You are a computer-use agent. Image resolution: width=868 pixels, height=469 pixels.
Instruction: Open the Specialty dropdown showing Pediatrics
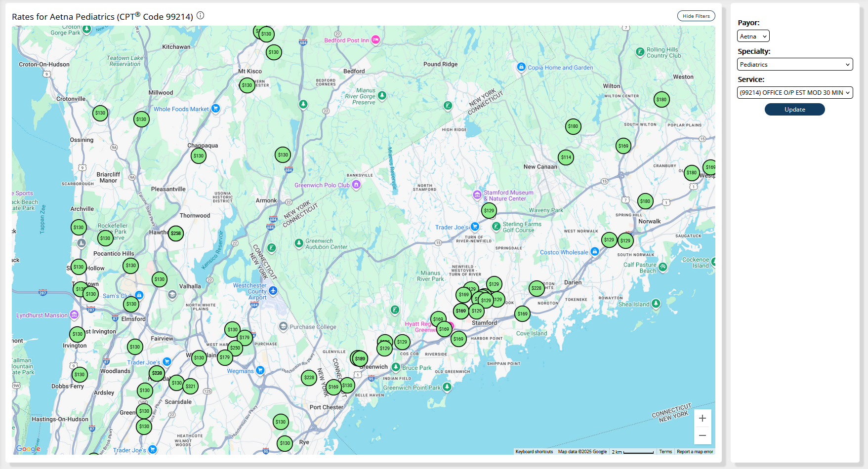tap(795, 64)
